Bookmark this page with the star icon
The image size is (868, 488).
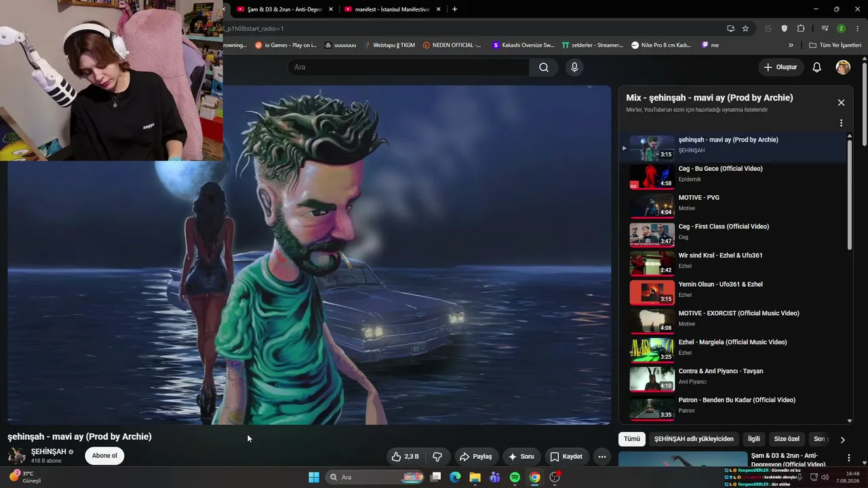(x=745, y=28)
